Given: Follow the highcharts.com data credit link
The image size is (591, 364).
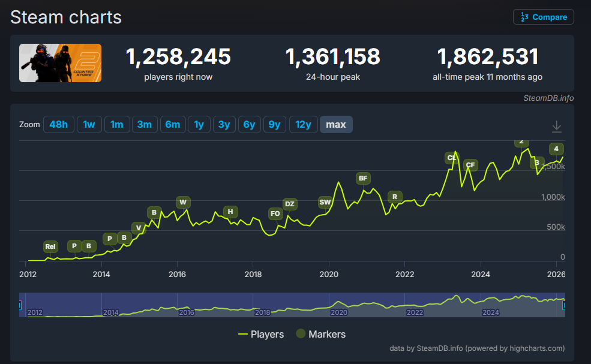Looking at the screenshot, I should (537, 348).
